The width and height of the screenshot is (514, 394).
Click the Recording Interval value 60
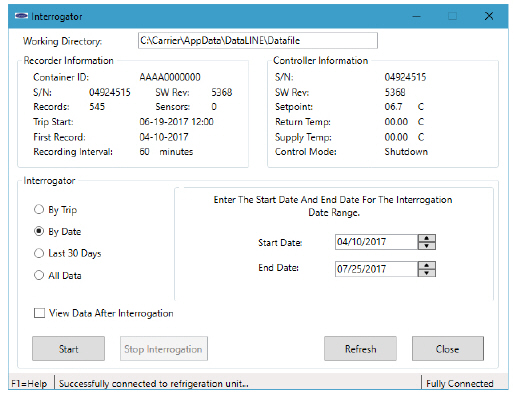coord(144,152)
